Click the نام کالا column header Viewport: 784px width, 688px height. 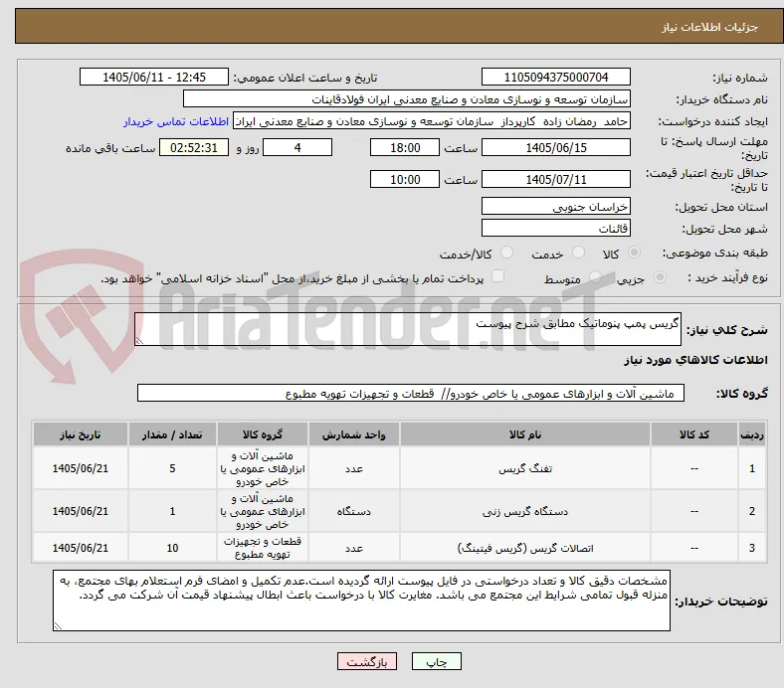[525, 434]
